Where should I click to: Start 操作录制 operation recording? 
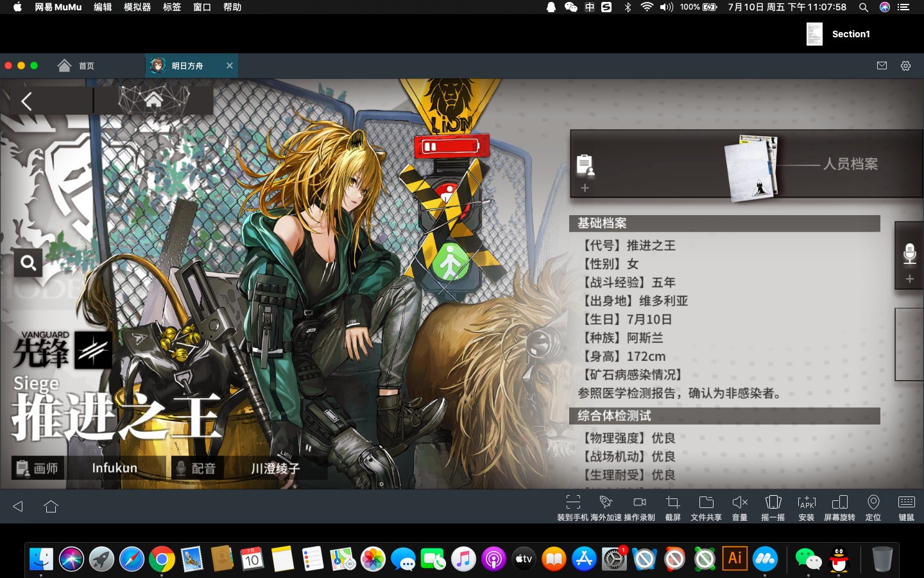(x=639, y=507)
